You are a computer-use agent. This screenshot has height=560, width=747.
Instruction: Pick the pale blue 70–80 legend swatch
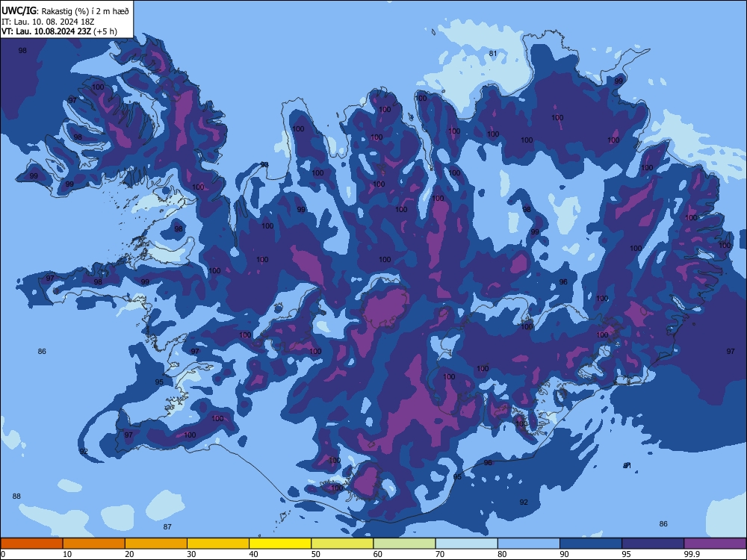pyautogui.click(x=466, y=544)
